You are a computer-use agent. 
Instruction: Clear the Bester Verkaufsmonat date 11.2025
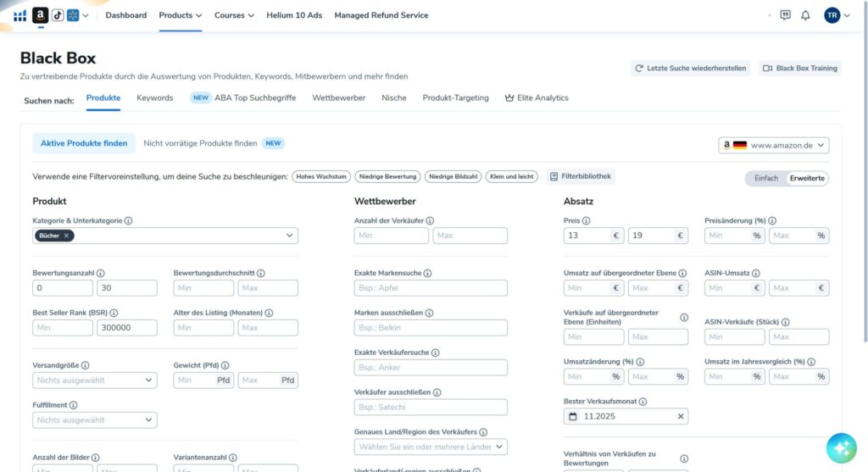point(681,417)
